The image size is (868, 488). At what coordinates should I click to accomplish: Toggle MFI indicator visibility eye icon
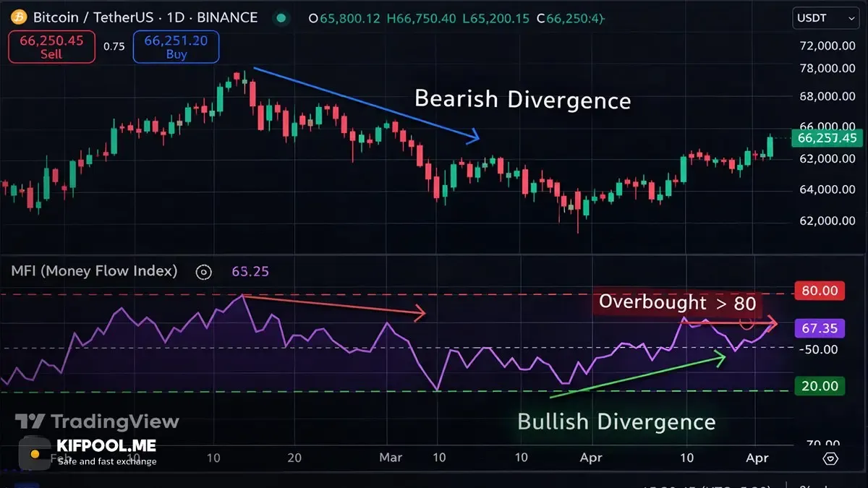click(x=204, y=272)
